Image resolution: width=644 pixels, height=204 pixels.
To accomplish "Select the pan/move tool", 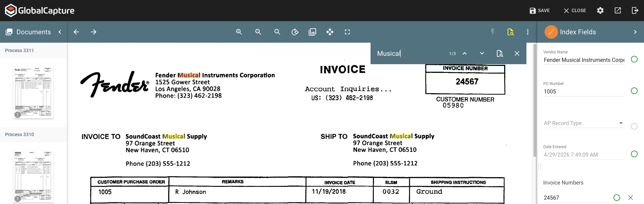I will coord(330,32).
